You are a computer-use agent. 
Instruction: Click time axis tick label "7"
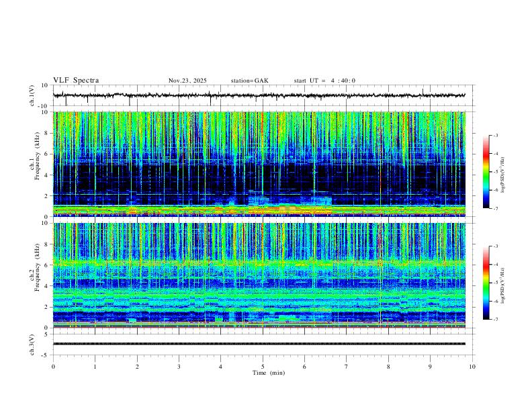coord(347,367)
